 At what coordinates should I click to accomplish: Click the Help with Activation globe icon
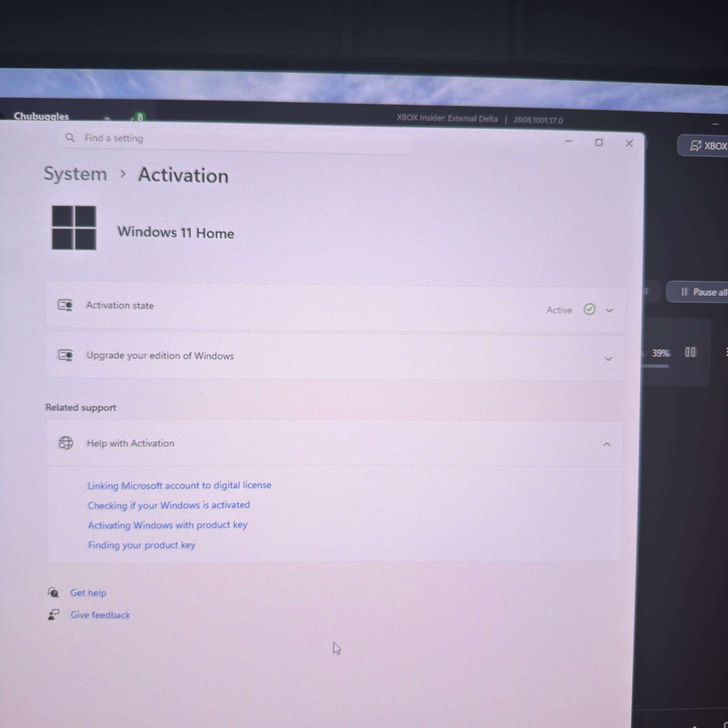tap(65, 443)
